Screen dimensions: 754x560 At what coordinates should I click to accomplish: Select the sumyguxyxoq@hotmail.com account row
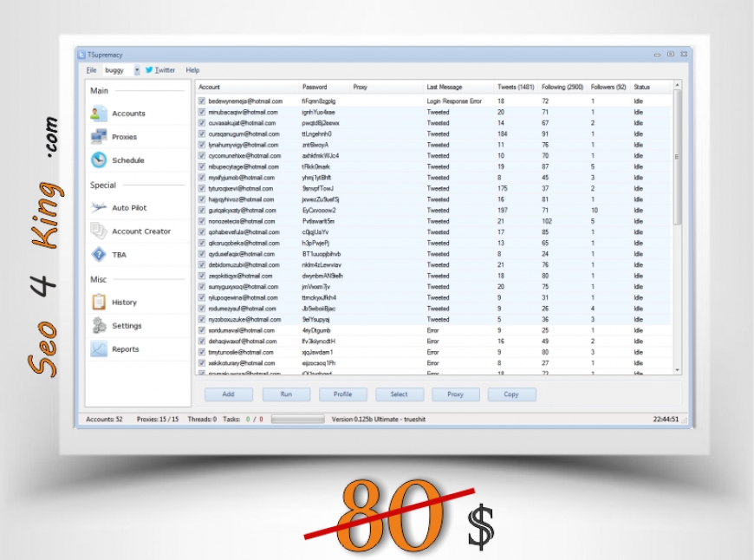coord(434,287)
